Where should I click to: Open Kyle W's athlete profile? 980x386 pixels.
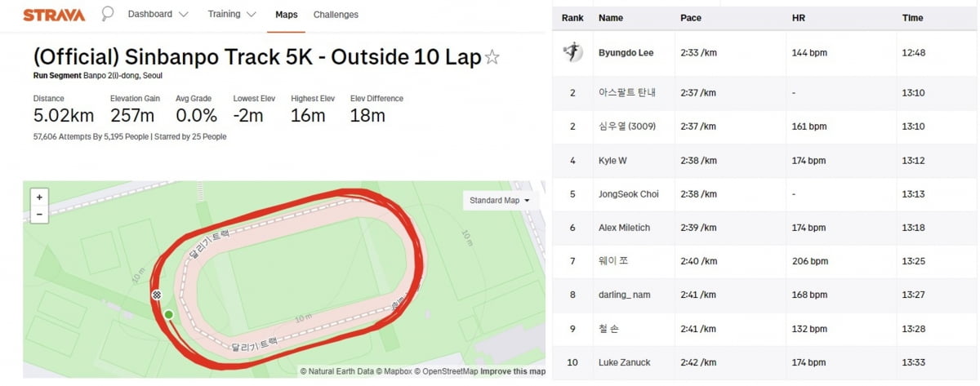(x=612, y=161)
